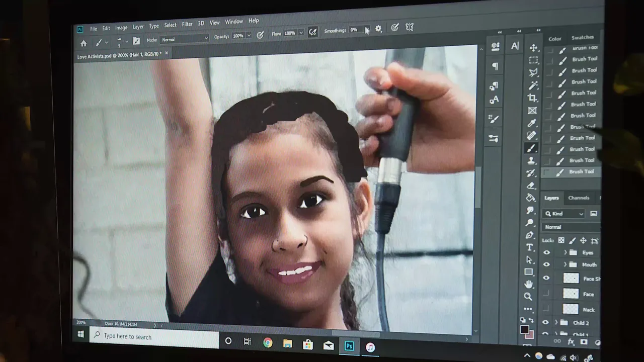Open the Brush Settings panel icon

[494, 119]
